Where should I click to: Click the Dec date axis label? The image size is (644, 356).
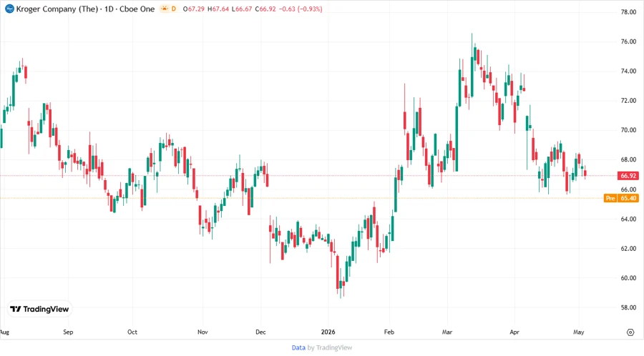coord(260,332)
